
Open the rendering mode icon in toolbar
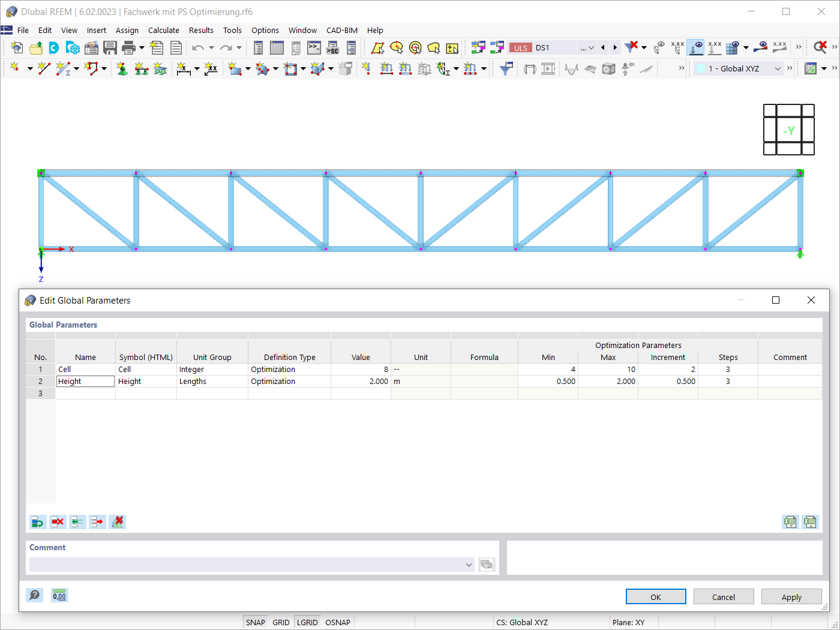pos(608,68)
